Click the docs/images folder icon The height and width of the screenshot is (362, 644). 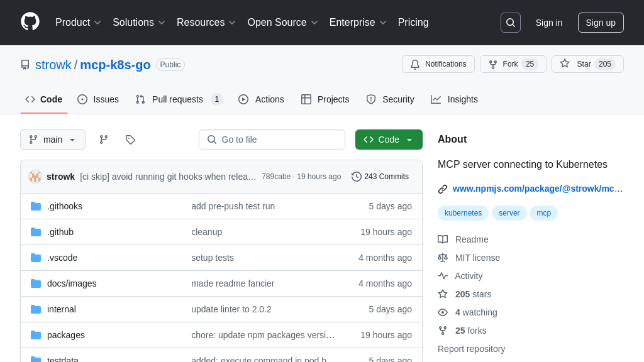tap(36, 283)
